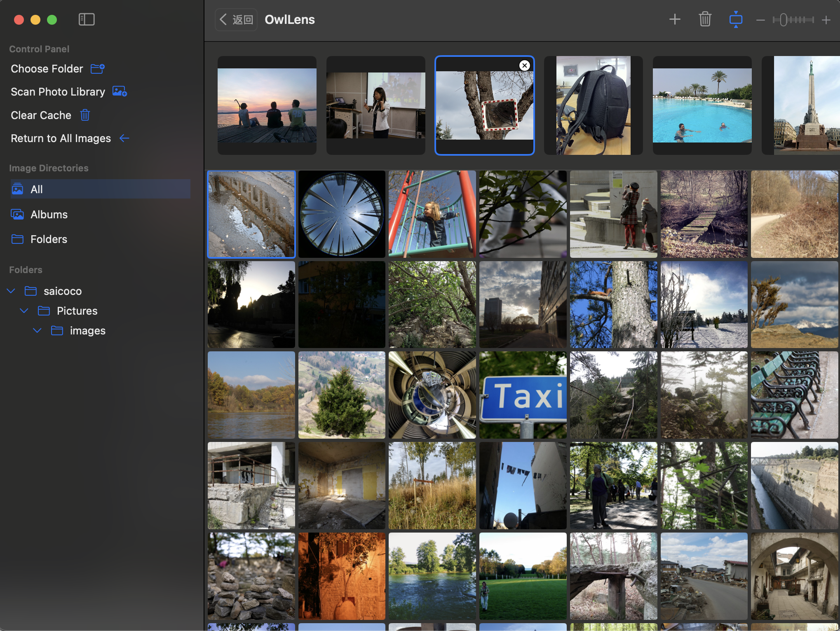The height and width of the screenshot is (631, 840).
Task: Open the green lawn with trees photo
Action: [523, 576]
